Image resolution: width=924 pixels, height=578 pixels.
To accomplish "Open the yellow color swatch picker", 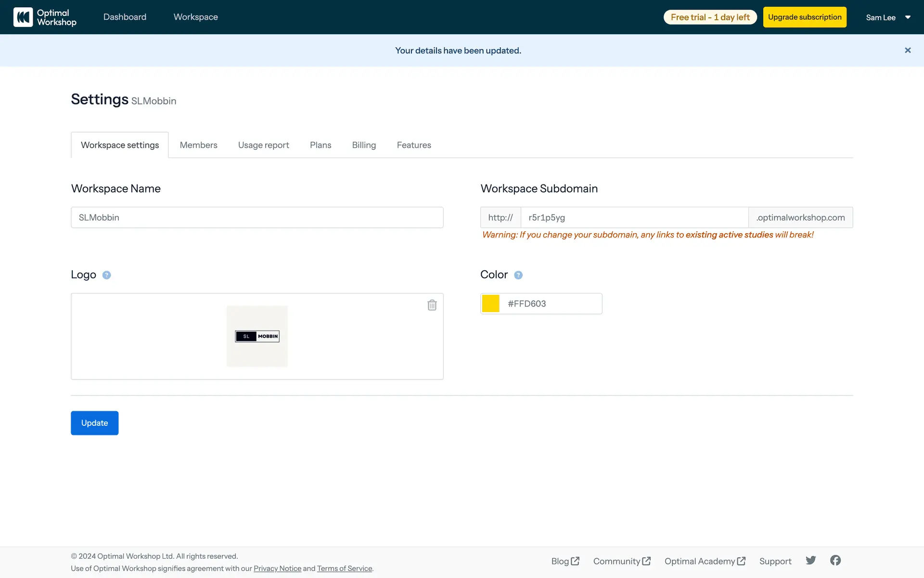I will tap(491, 303).
